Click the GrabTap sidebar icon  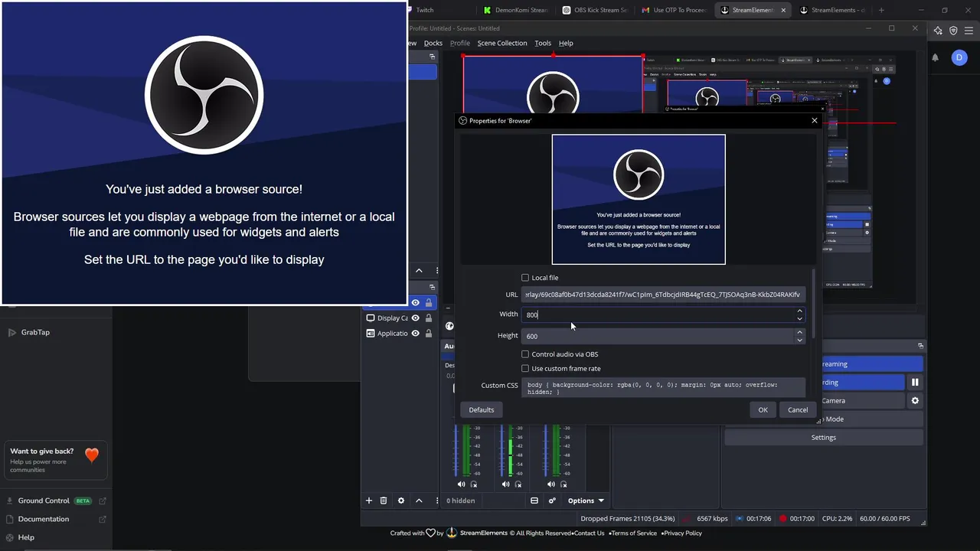[x=11, y=332]
